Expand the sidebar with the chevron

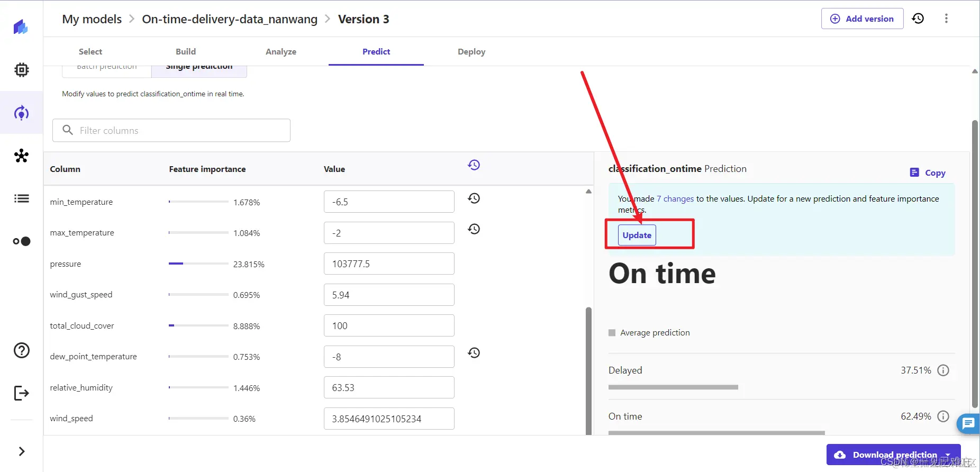21,451
